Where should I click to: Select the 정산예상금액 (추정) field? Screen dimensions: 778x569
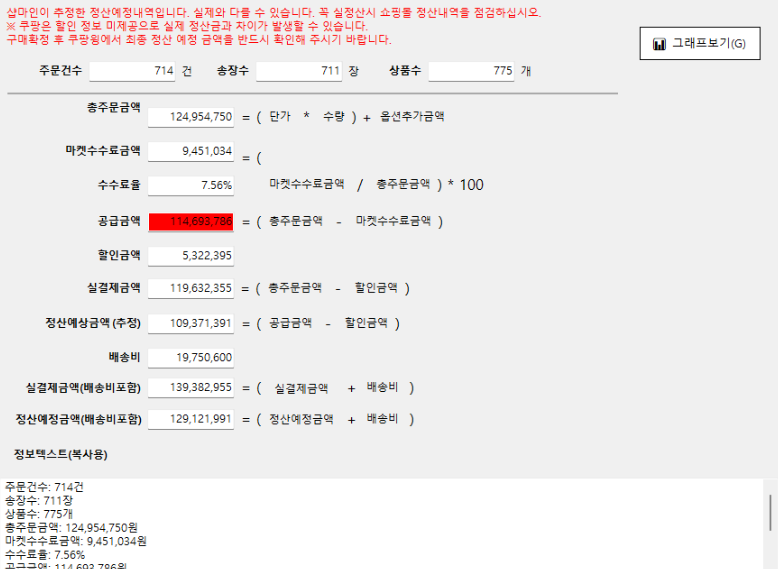pyautogui.click(x=191, y=324)
